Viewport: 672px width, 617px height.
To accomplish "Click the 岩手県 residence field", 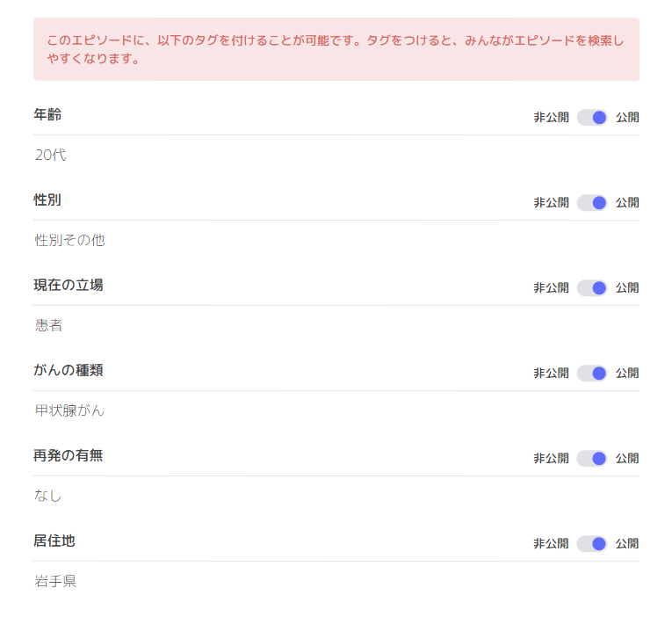I will (336, 582).
